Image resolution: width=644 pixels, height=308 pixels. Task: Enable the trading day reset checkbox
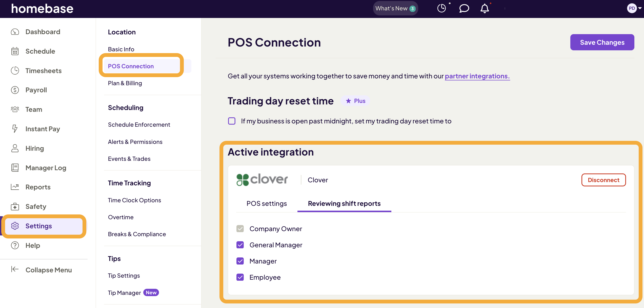click(x=232, y=121)
